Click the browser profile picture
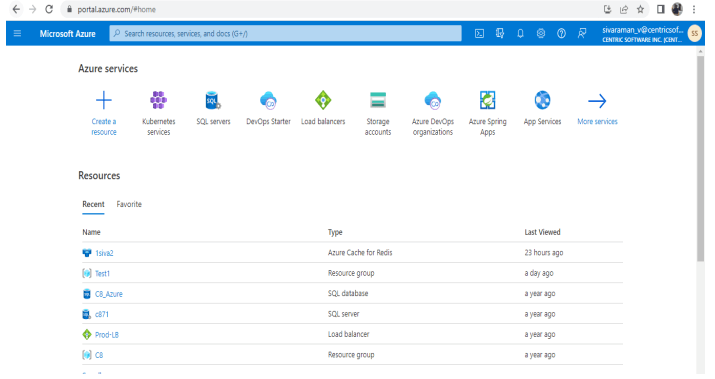 click(x=677, y=9)
